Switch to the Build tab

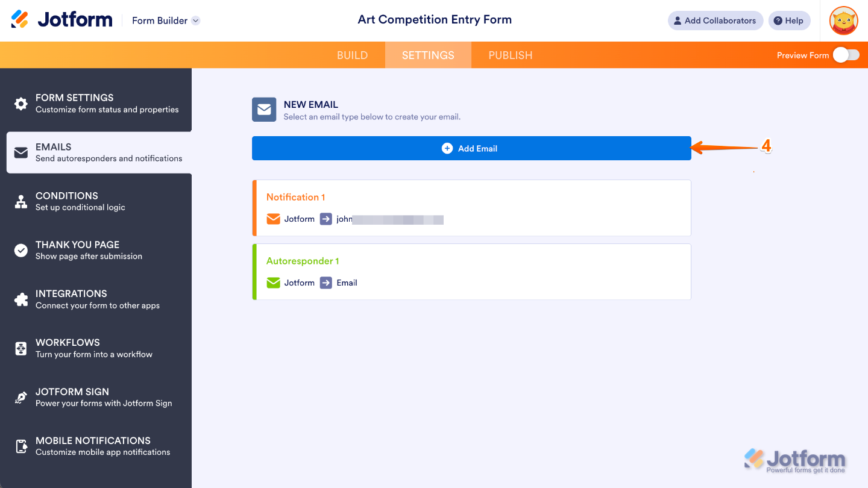coord(352,55)
